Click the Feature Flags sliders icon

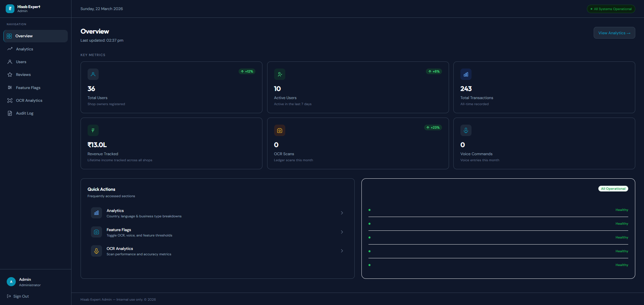[10, 87]
